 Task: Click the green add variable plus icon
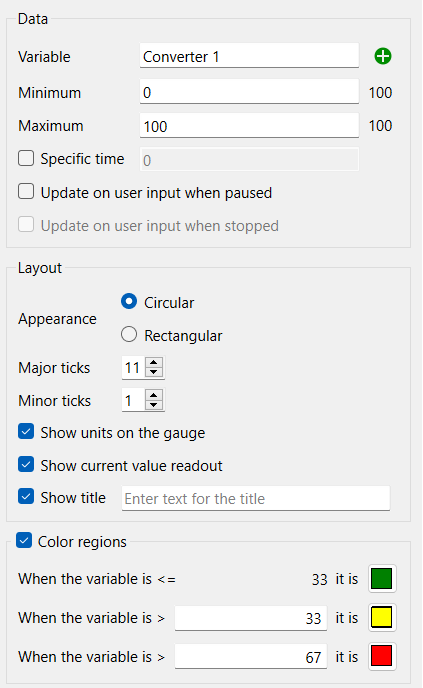pos(383,56)
